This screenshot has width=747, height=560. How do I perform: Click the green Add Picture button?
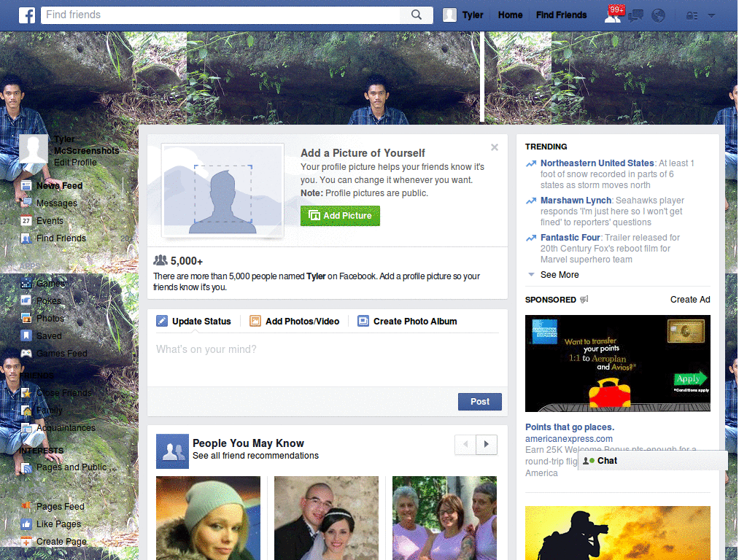[x=340, y=216]
